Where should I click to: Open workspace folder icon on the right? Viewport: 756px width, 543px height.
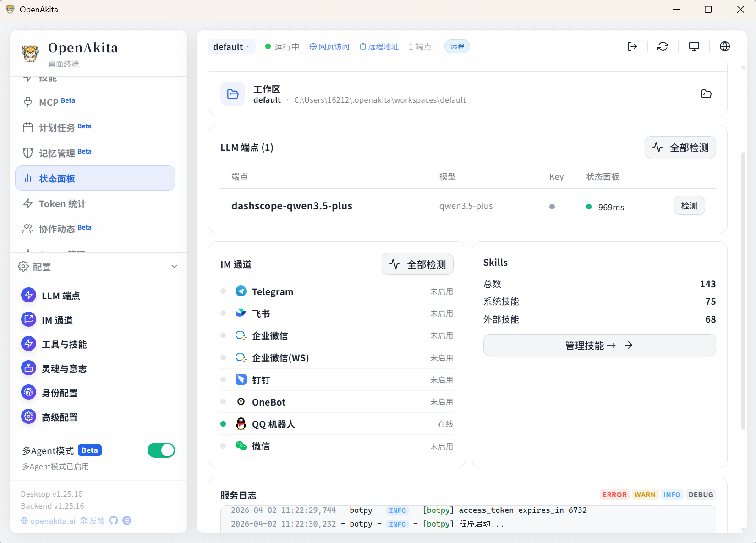coord(707,94)
